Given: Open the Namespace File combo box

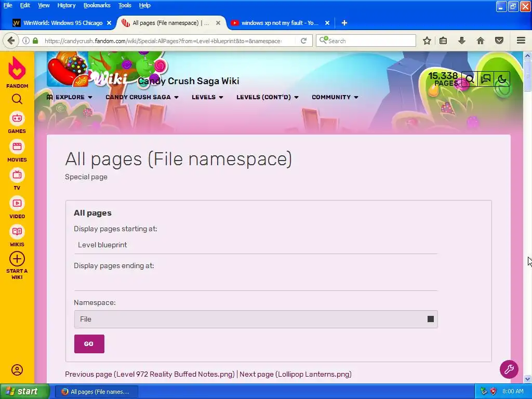Looking at the screenshot, I should point(256,319).
